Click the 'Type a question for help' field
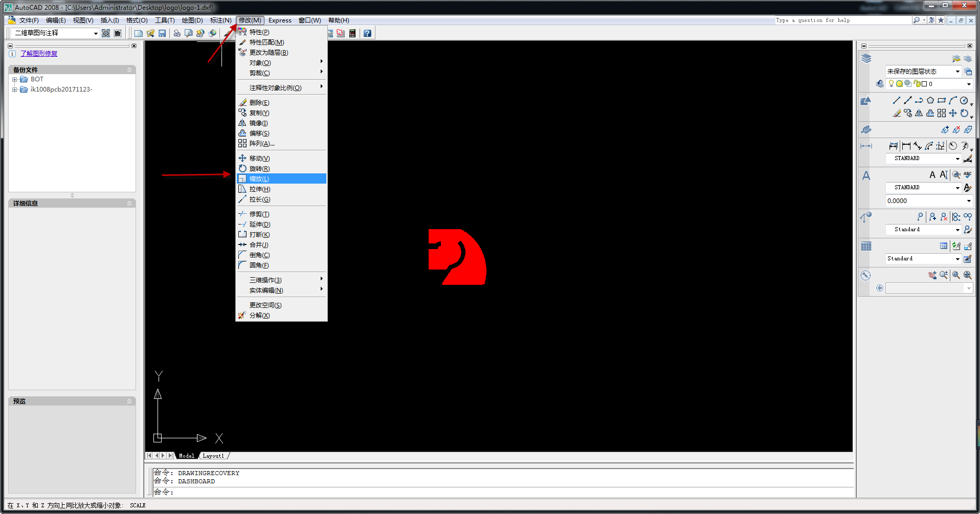Screen dimensions: 980x514 pyautogui.click(x=843, y=20)
